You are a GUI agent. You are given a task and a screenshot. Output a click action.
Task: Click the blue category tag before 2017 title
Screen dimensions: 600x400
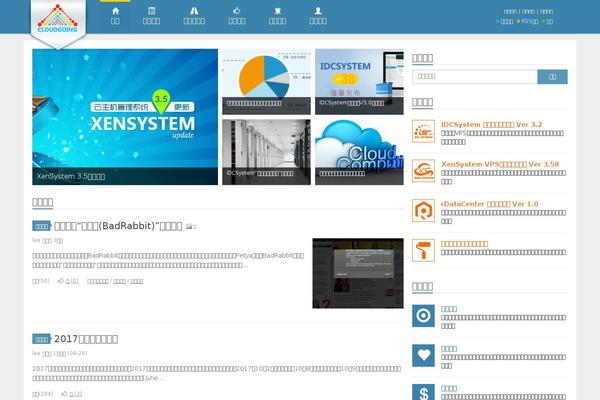tap(41, 339)
